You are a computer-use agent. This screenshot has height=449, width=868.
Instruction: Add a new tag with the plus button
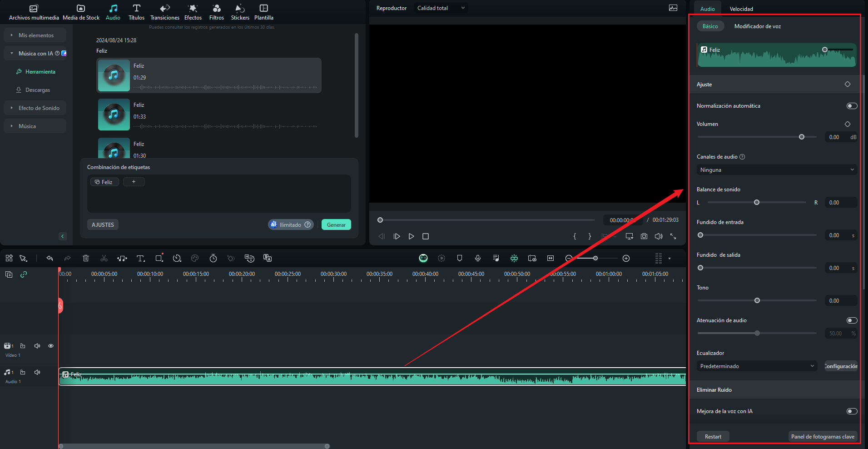tap(134, 182)
